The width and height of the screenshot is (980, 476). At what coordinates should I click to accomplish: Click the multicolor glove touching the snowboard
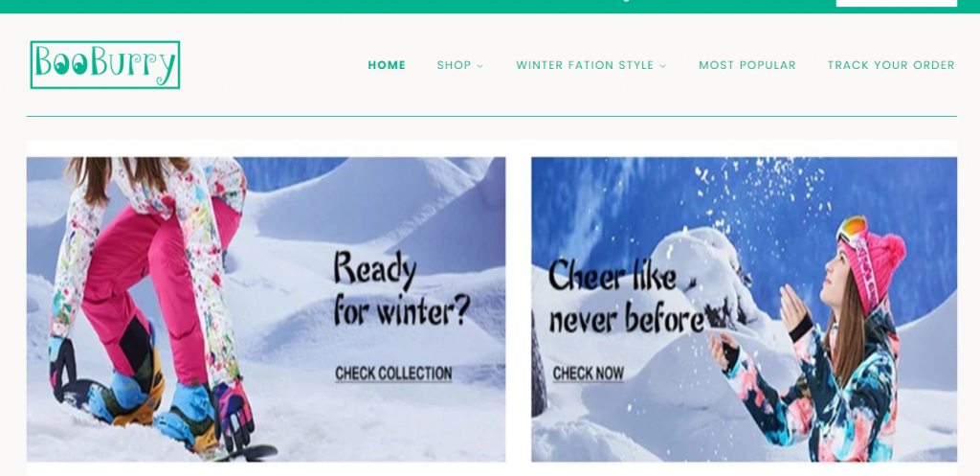click(x=234, y=415)
